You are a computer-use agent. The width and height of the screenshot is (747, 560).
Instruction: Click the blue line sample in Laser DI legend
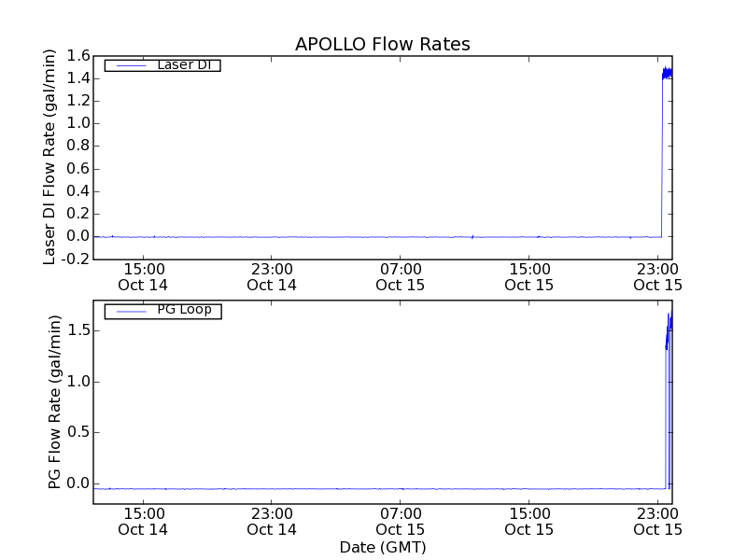pyautogui.click(x=131, y=65)
